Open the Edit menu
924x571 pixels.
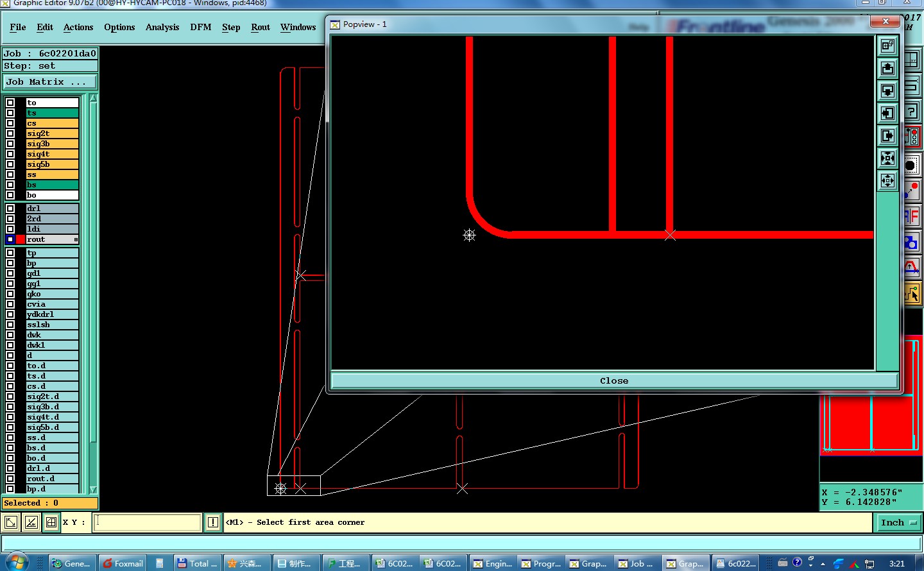pyautogui.click(x=45, y=27)
